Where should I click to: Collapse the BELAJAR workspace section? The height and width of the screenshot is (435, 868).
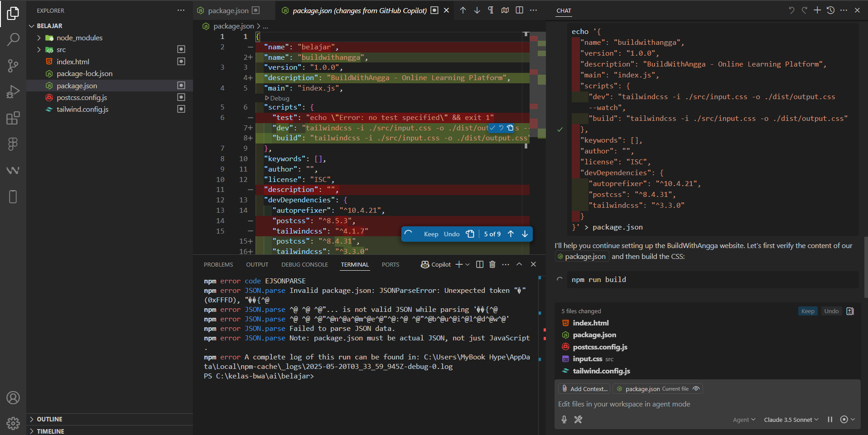point(32,26)
